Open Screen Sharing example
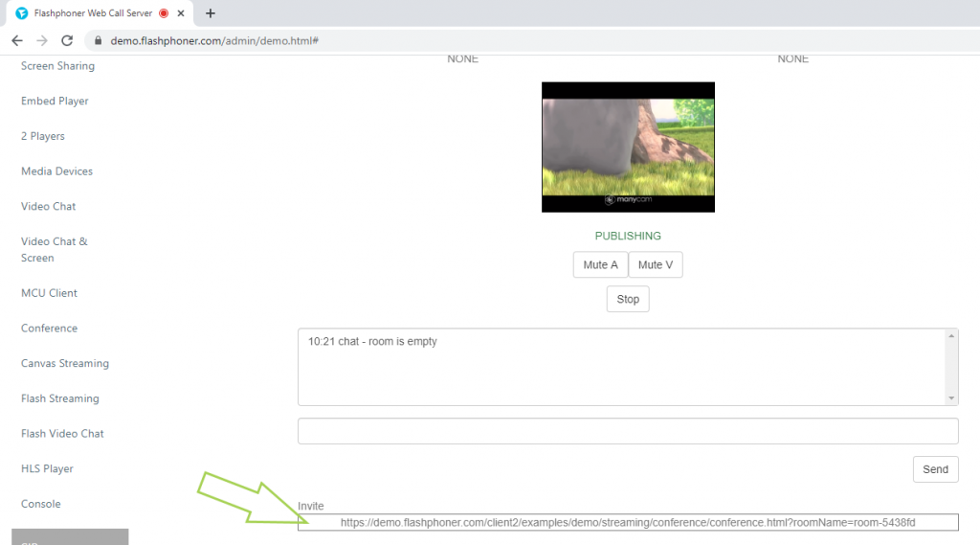Screen dimensions: 980x545 pos(57,66)
